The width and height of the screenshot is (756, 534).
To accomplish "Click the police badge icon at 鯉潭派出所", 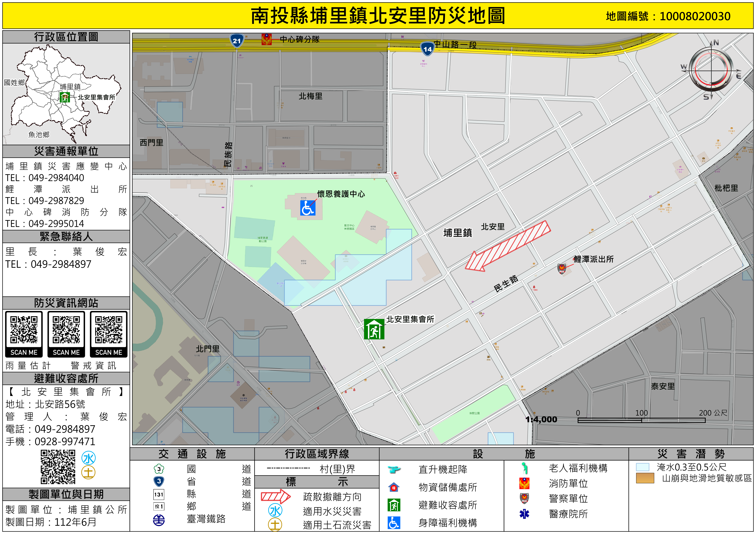I will coord(562,269).
